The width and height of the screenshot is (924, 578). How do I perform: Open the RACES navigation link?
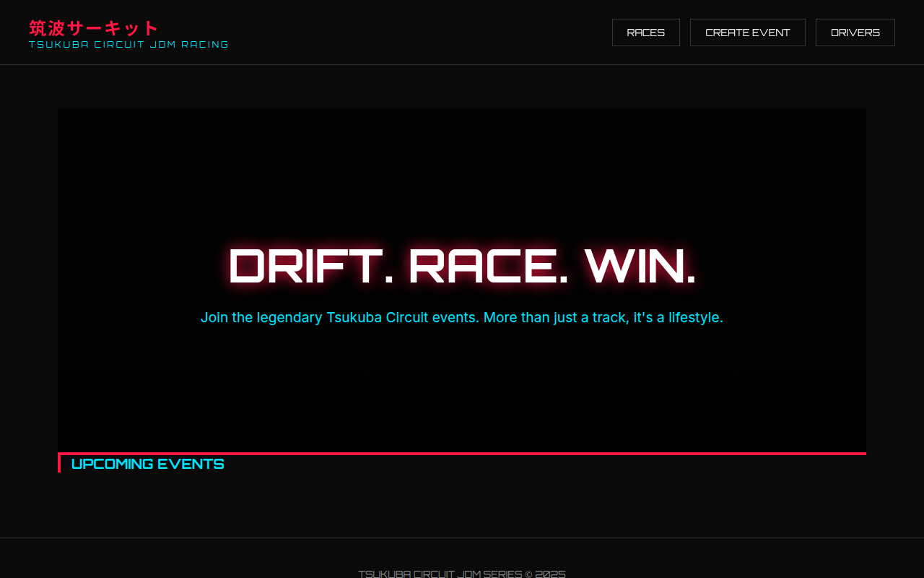click(645, 33)
